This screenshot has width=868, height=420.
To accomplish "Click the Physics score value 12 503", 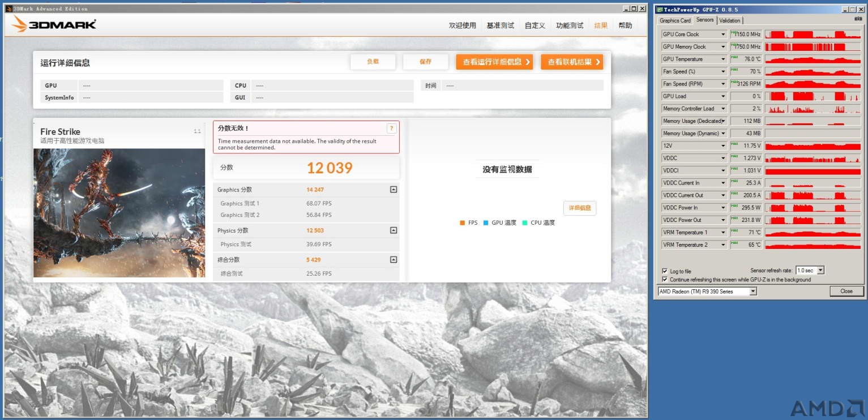I will 315,230.
